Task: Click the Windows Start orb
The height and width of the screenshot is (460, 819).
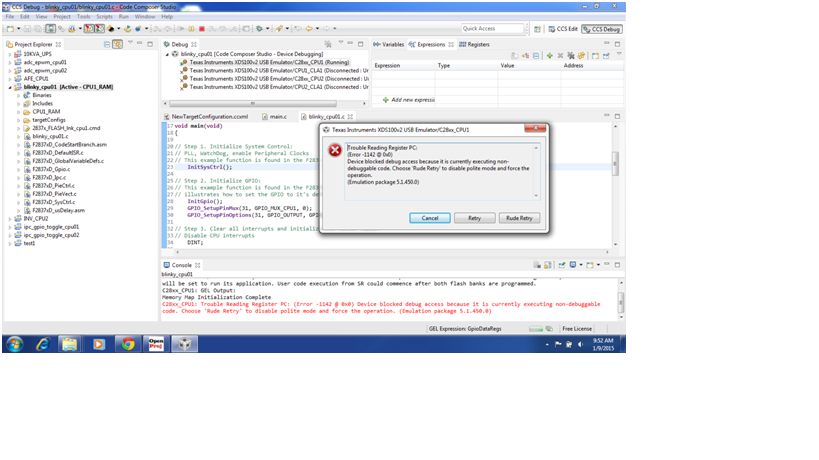Action: [15, 344]
